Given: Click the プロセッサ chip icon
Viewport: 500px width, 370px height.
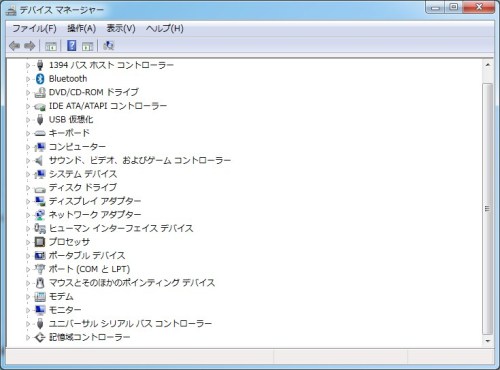Looking at the screenshot, I should coord(40,242).
